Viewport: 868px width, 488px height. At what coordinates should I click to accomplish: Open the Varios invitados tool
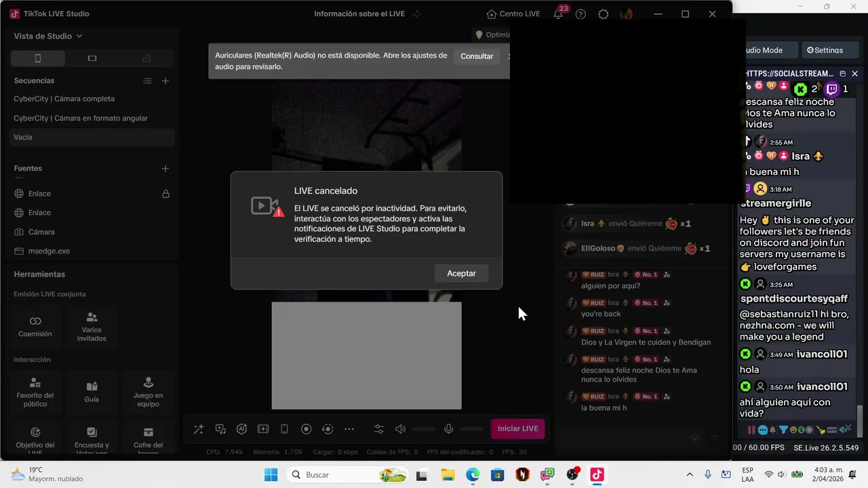click(92, 327)
